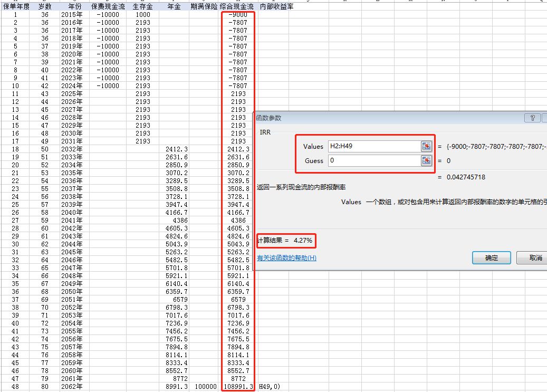Click the 计算结果 = 4.27% result text
547x392 pixels.
[x=285, y=240]
